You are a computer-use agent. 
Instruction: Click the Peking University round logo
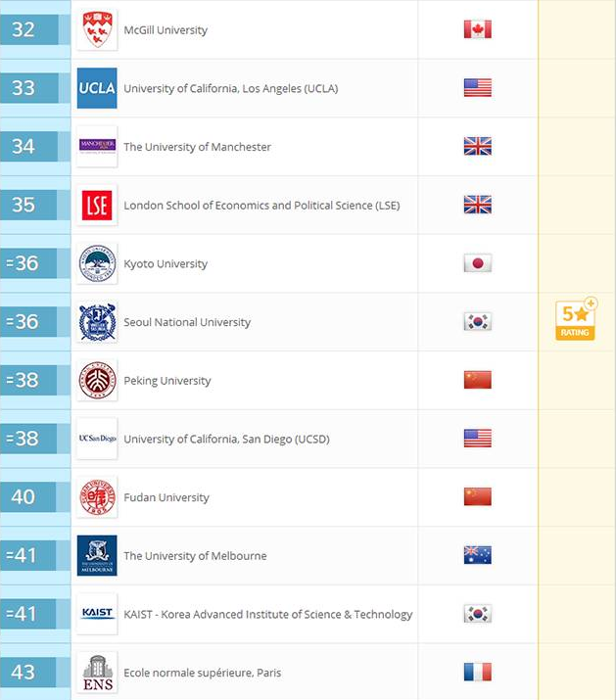[x=97, y=381]
